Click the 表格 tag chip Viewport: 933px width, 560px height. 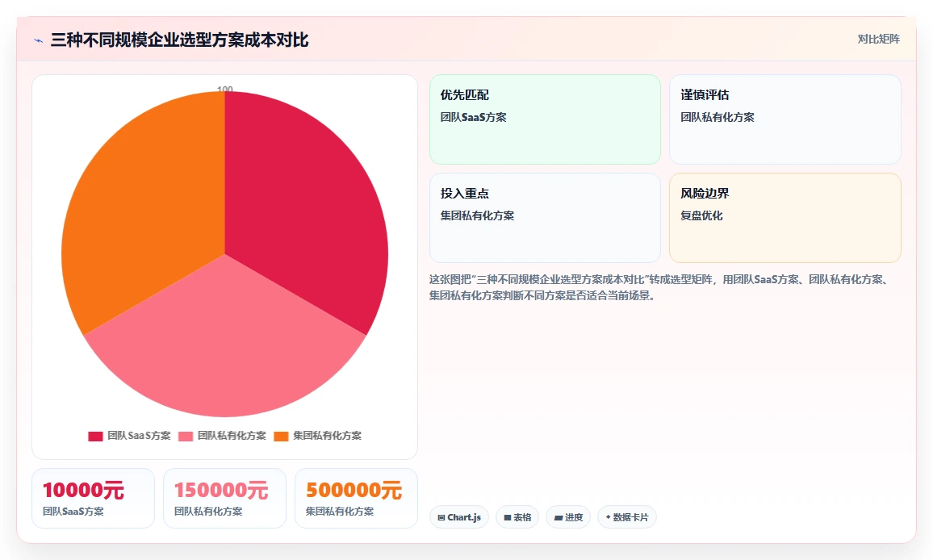(x=517, y=517)
